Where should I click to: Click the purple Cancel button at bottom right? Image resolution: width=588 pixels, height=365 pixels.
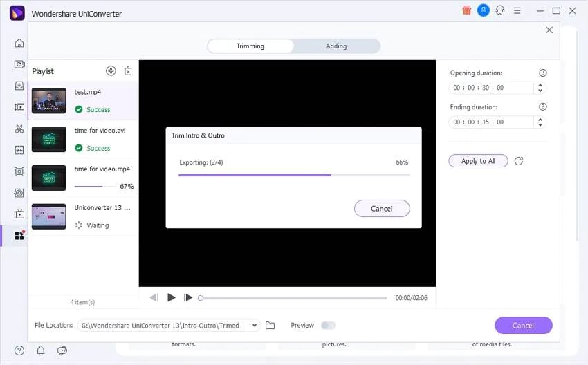[x=523, y=326]
